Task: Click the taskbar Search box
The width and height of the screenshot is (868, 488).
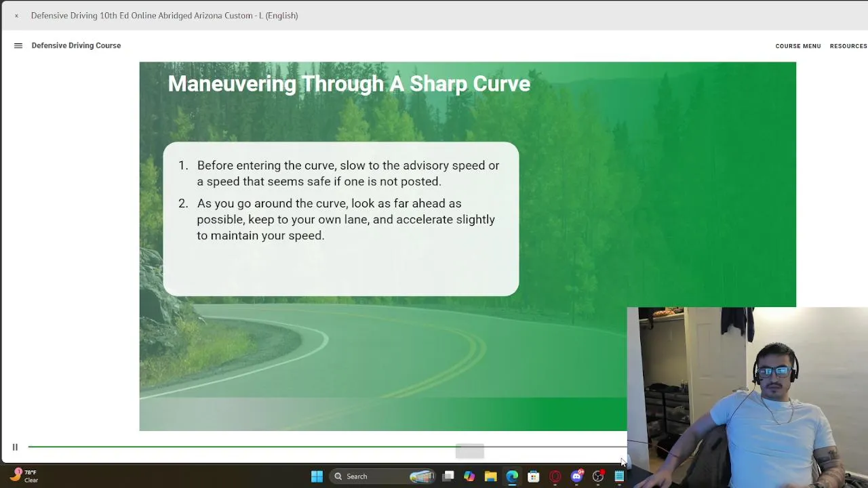Action: pyautogui.click(x=381, y=476)
